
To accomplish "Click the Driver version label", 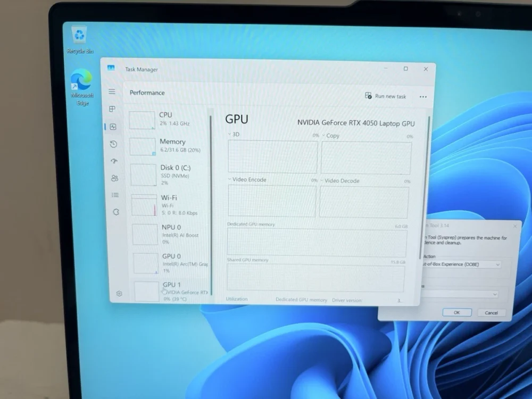I will (x=347, y=300).
